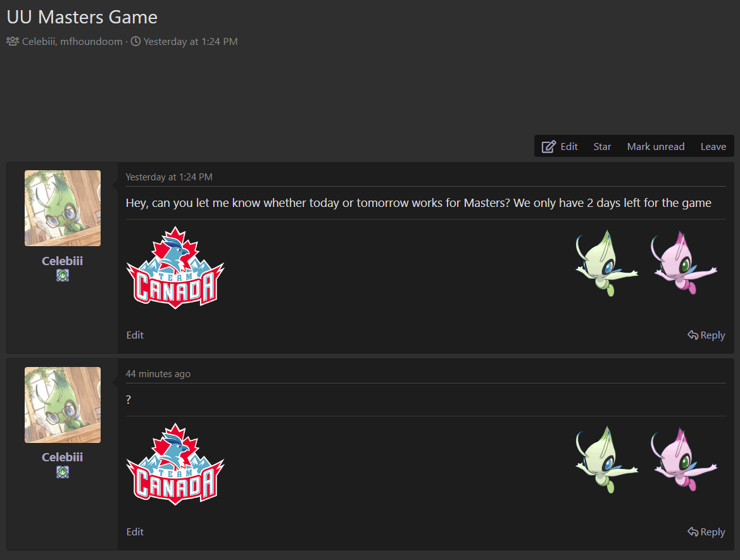Reply to the '?' message

point(706,532)
